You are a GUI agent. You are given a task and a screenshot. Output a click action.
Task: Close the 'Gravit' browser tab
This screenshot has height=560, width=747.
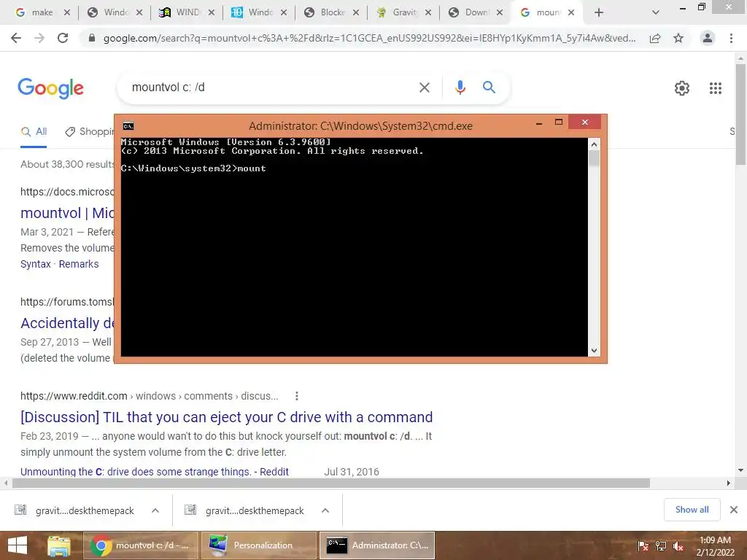pos(427,13)
